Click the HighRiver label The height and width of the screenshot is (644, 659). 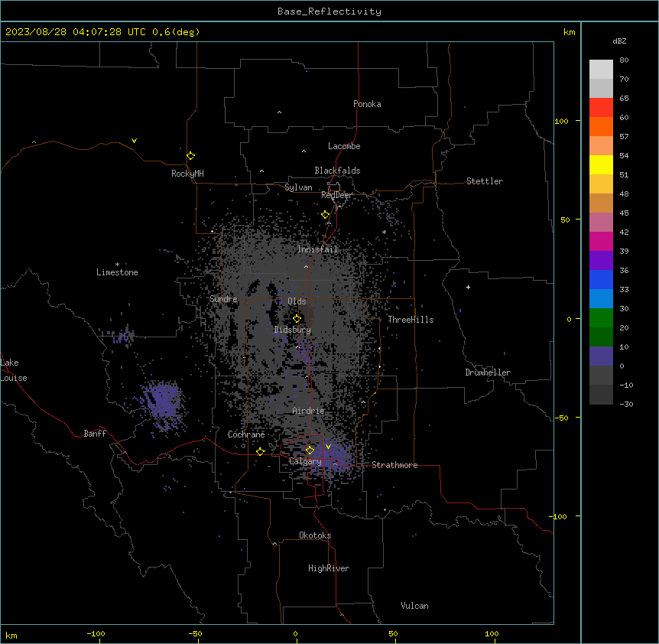click(x=329, y=568)
